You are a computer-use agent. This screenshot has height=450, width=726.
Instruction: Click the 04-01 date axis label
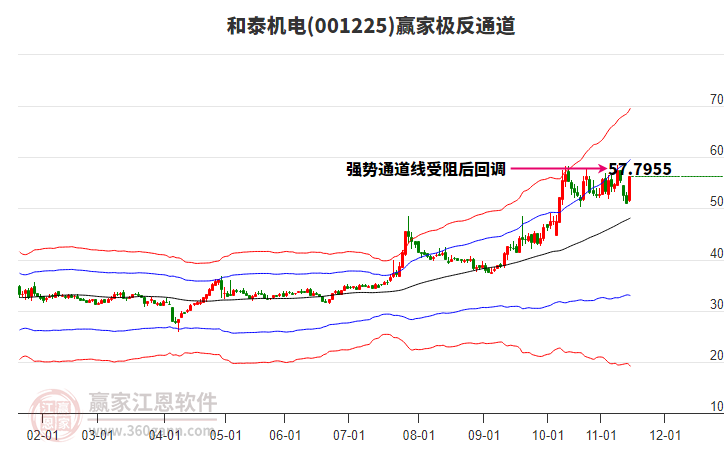(x=164, y=436)
